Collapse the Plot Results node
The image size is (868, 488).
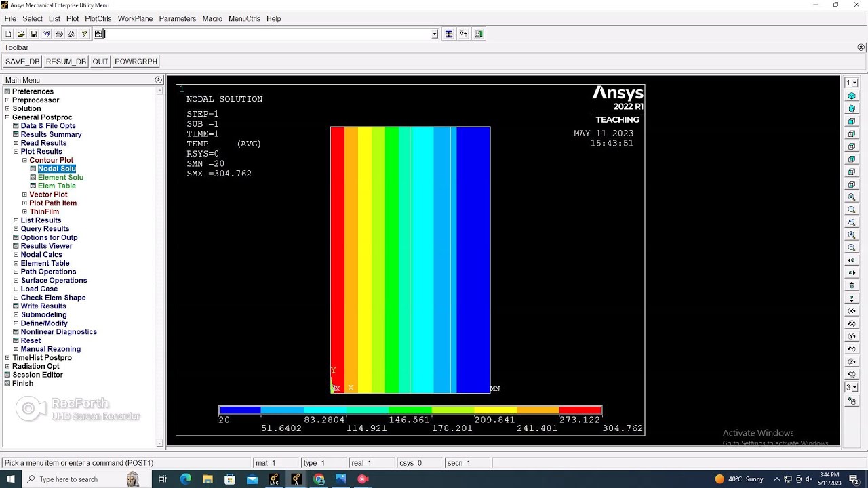(16, 152)
